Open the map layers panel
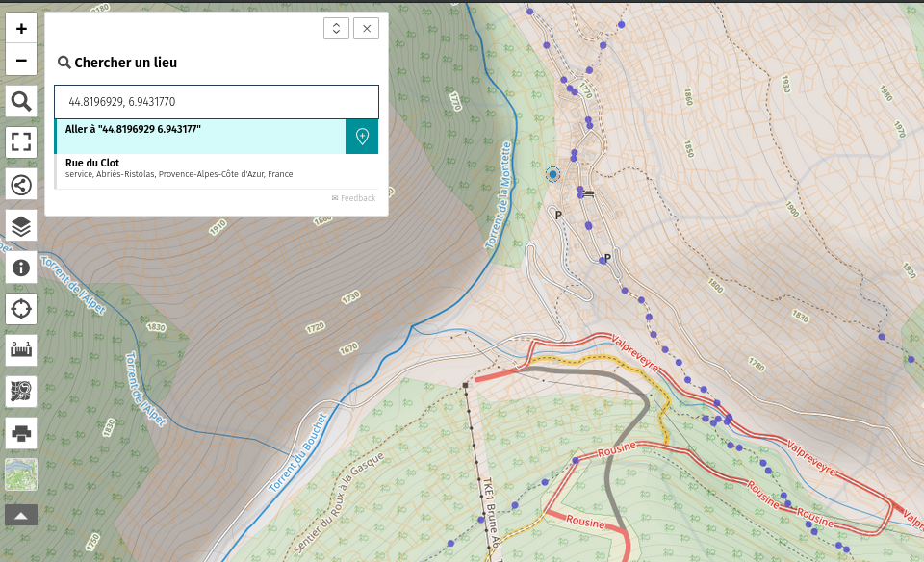This screenshot has width=924, height=562. 21,226
